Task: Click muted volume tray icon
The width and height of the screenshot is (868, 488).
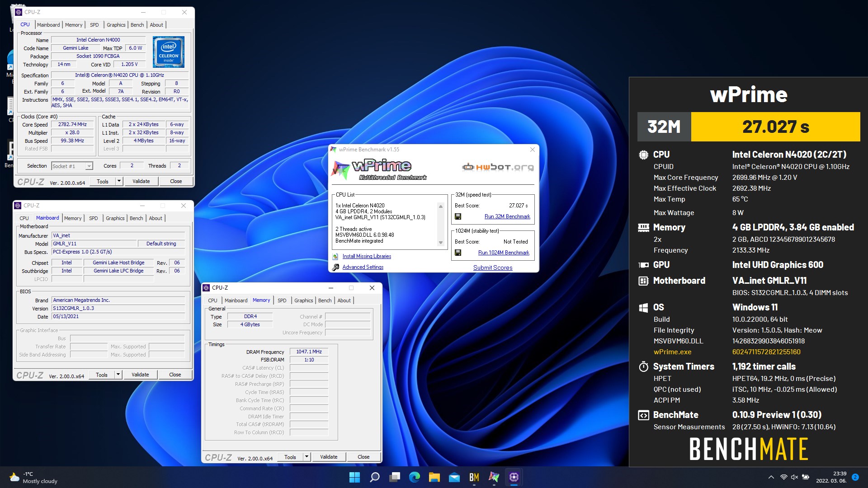Action: click(794, 477)
